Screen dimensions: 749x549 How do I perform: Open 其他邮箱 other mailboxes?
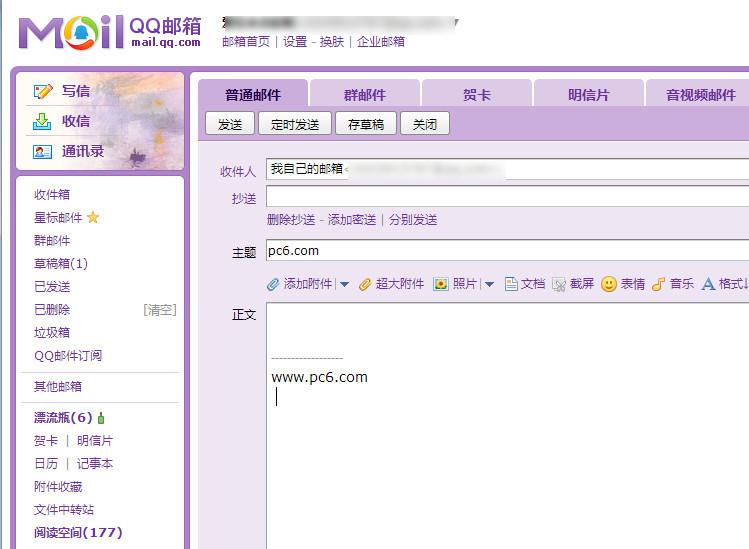[x=58, y=386]
